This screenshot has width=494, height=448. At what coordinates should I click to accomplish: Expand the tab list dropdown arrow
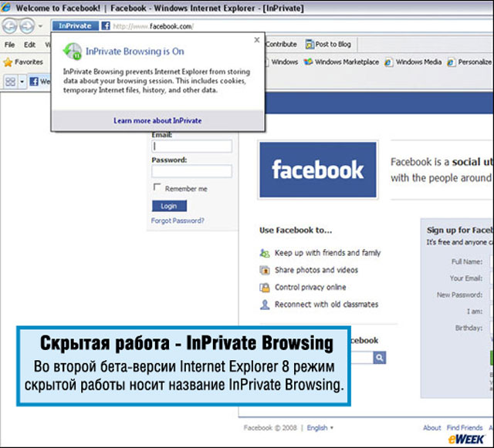(x=22, y=82)
